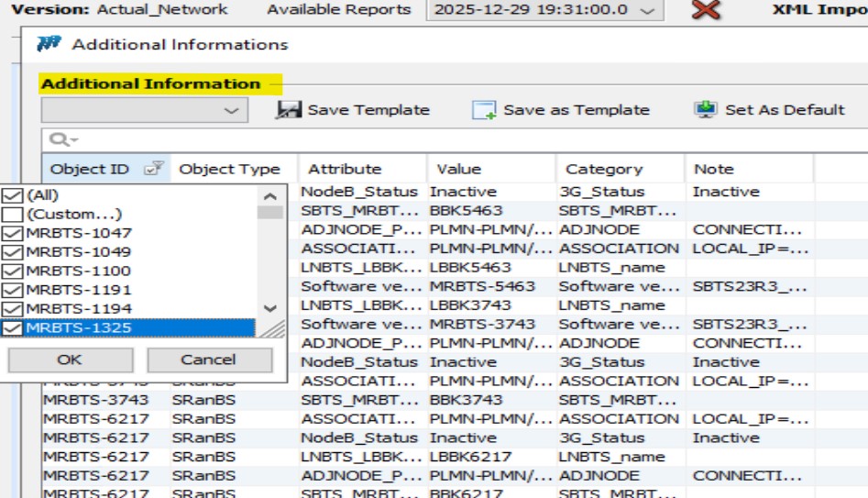This screenshot has height=498, width=868.
Task: Click the Object ID column filter icon
Action: 153,169
